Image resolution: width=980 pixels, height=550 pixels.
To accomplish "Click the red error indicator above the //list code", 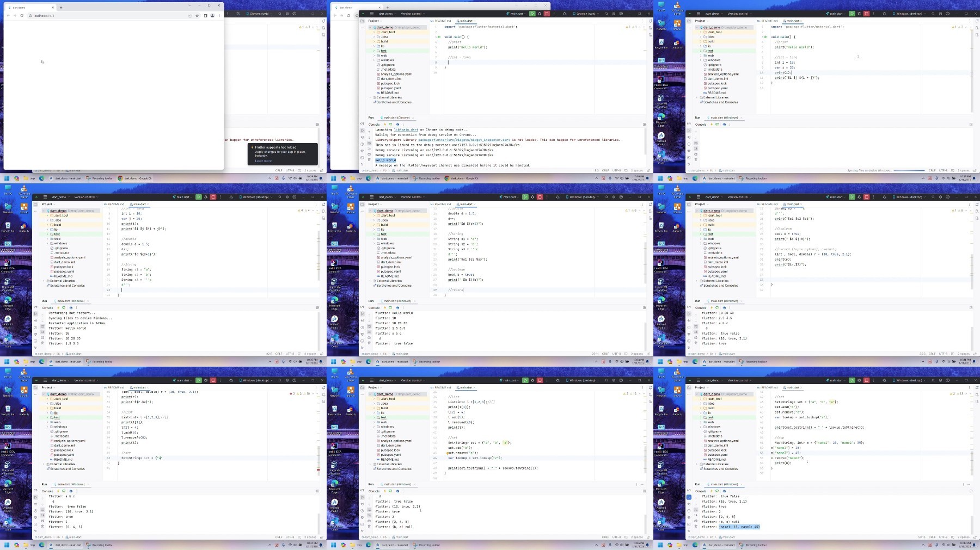I will coord(291,393).
